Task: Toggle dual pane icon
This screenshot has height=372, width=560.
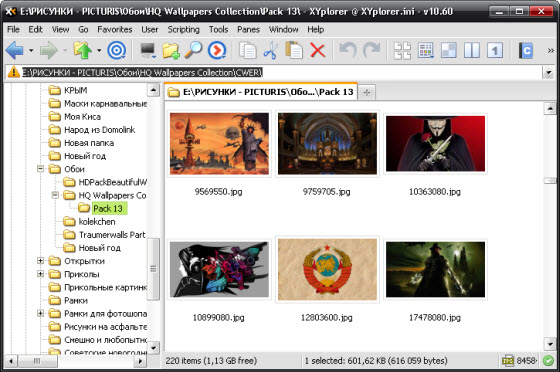Action: (472, 50)
